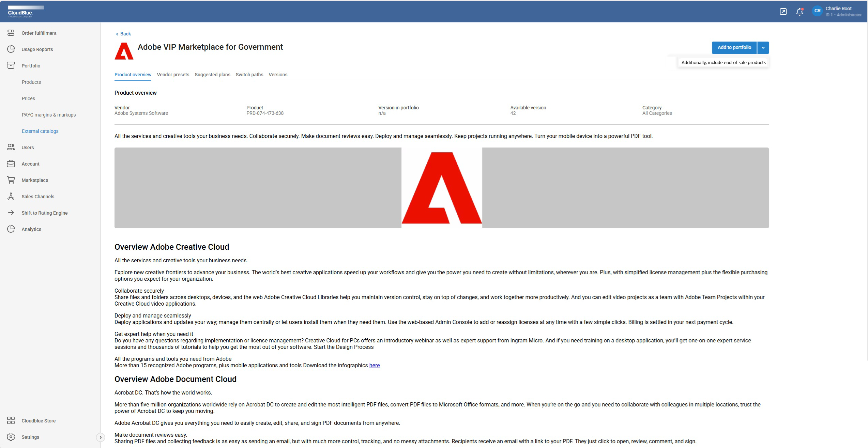Open the Users section icon
Screen dimensions: 868x448
tap(11, 148)
